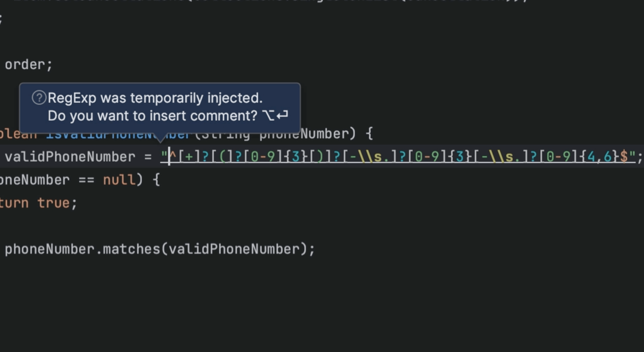Click inside the phone number regex string
This screenshot has height=352, width=644.
click(x=398, y=157)
